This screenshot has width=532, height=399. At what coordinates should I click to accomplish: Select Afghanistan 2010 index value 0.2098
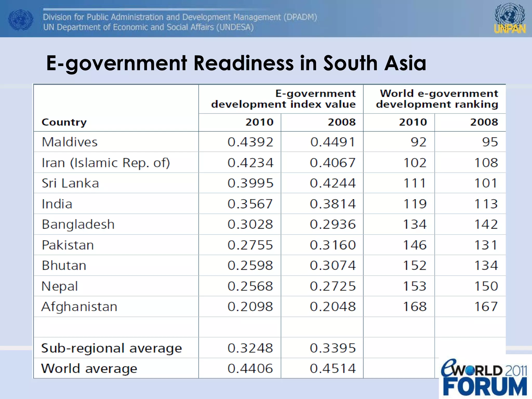point(250,307)
